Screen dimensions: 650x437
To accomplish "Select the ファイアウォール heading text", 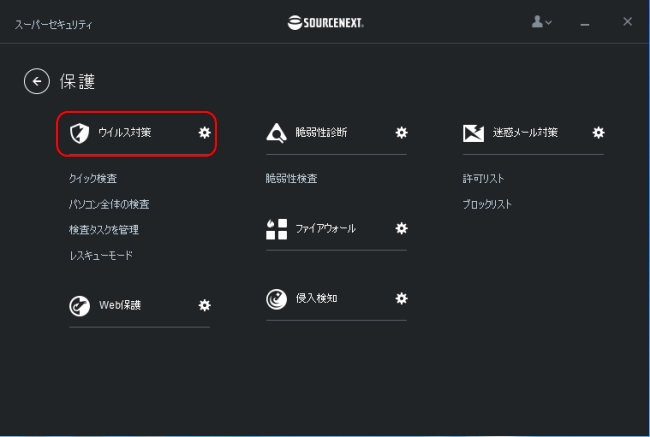I will click(325, 228).
